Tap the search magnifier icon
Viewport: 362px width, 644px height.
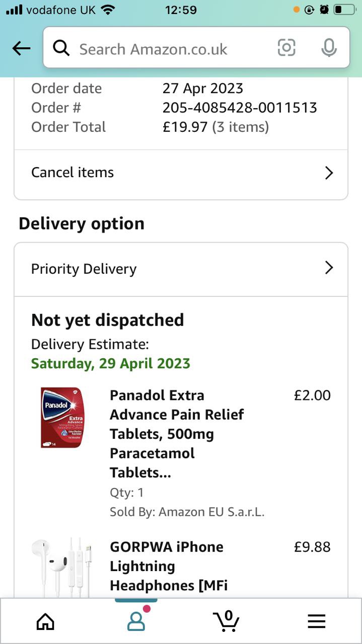61,48
